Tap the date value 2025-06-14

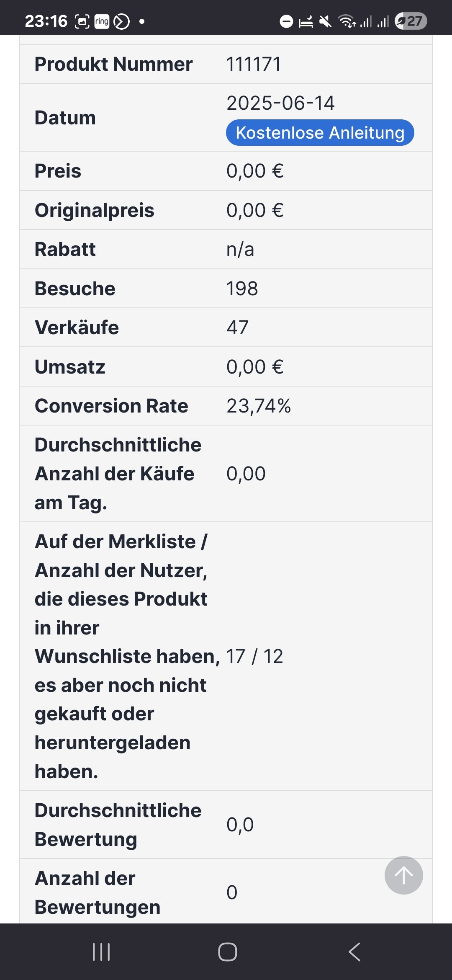click(x=280, y=103)
